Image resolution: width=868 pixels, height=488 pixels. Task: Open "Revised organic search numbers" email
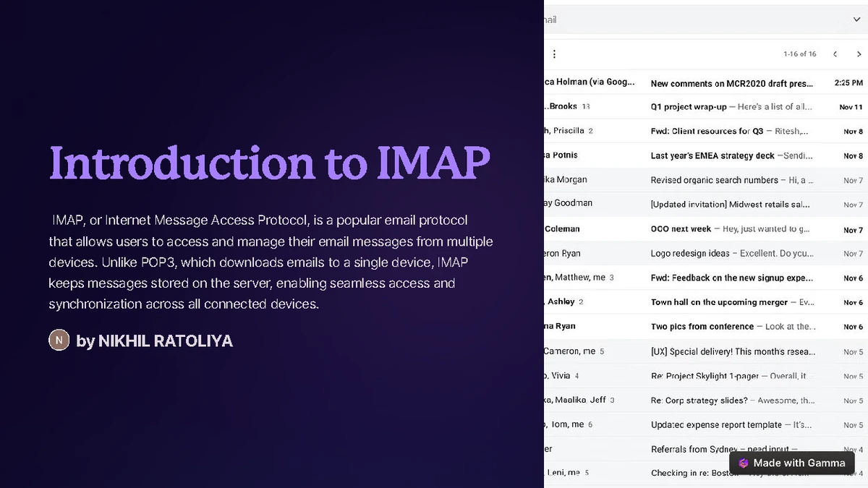click(x=705, y=180)
